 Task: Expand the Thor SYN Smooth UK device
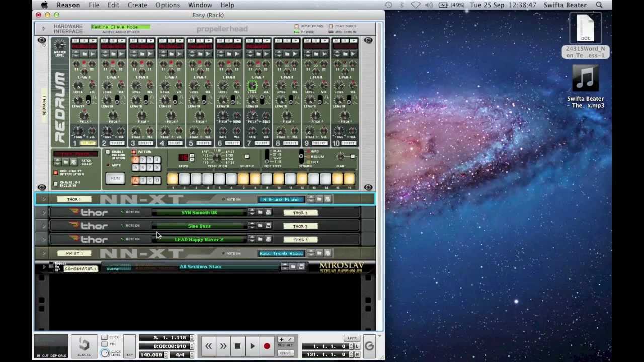tap(44, 212)
